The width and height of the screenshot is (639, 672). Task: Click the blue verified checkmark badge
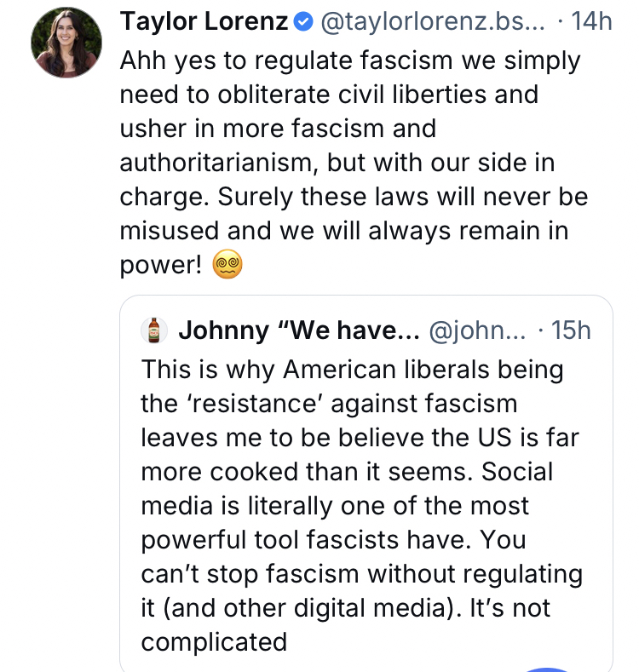[x=302, y=22]
